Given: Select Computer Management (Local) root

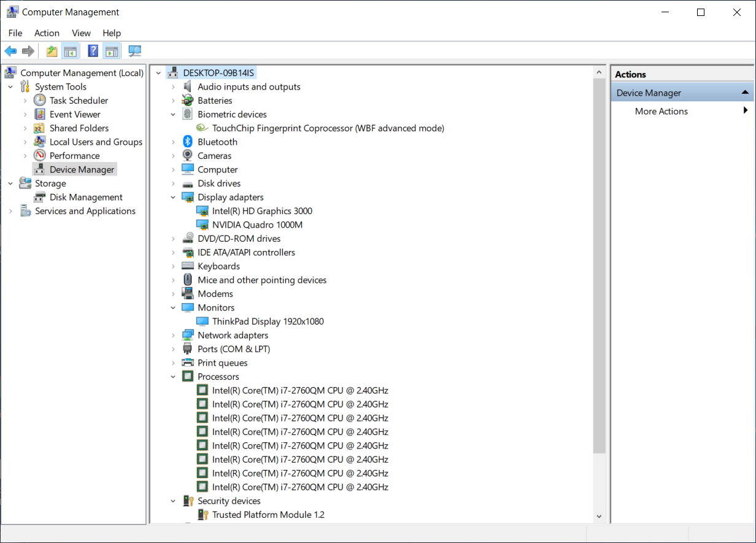Looking at the screenshot, I should pyautogui.click(x=82, y=73).
